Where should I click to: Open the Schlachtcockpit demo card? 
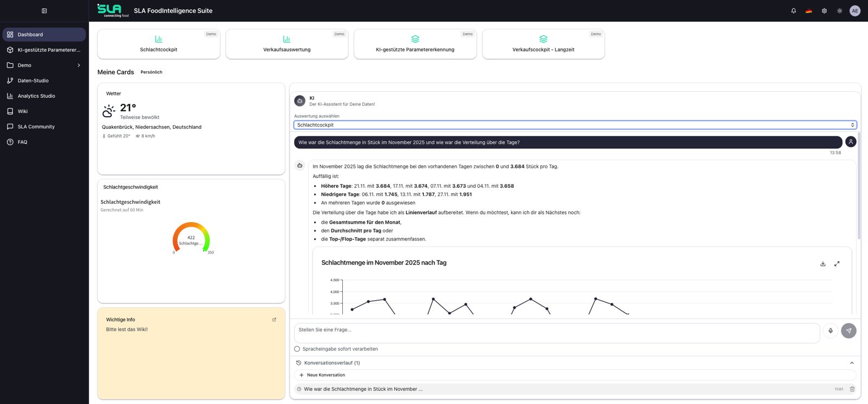(x=158, y=44)
